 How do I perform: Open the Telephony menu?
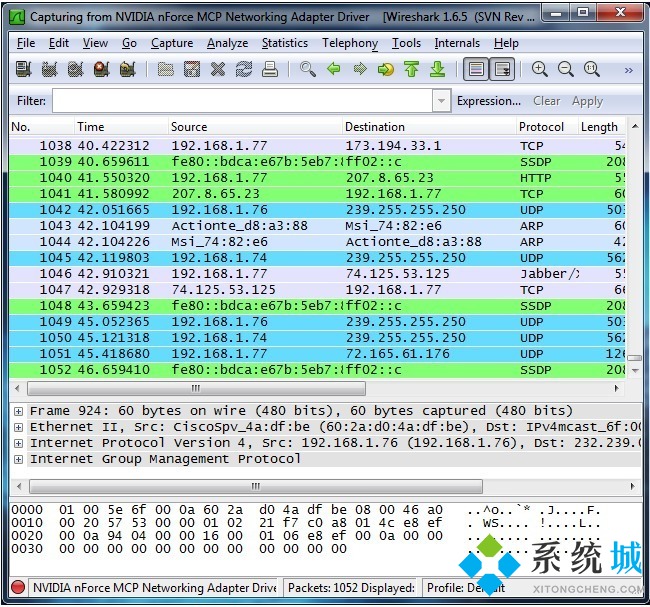point(350,43)
